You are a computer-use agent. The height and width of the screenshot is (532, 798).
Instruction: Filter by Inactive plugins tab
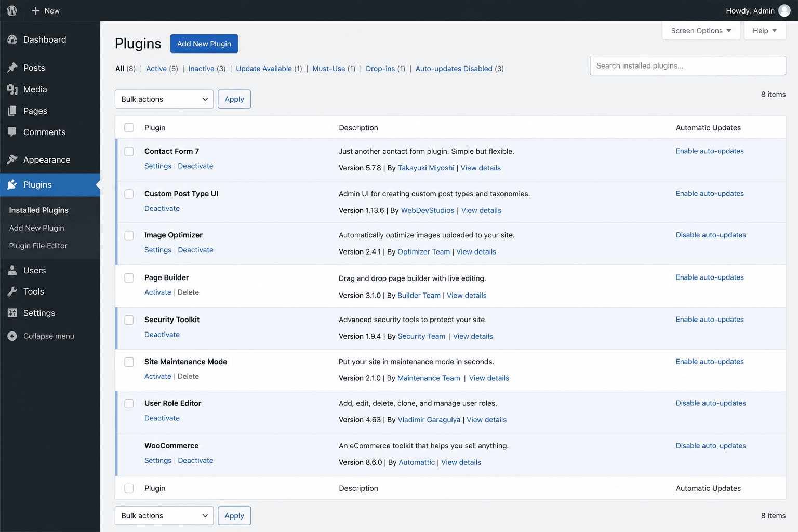[x=201, y=69]
